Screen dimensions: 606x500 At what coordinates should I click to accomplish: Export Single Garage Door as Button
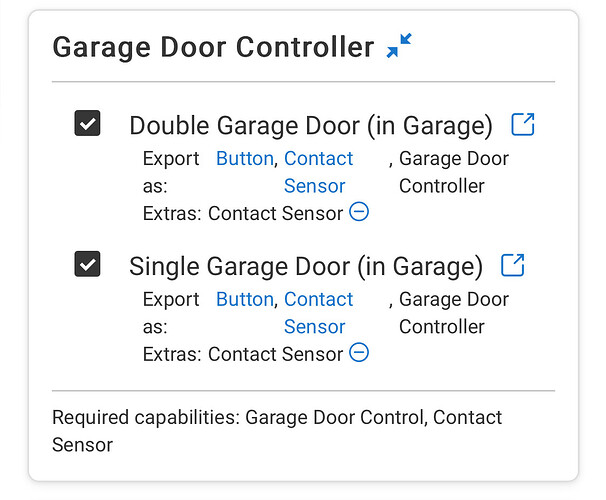pos(245,299)
